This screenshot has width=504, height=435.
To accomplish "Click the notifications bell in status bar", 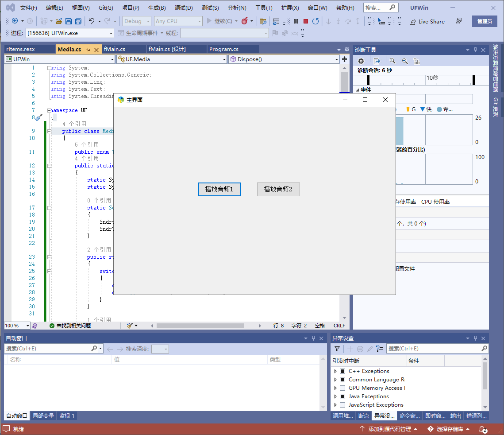I will [483, 429].
